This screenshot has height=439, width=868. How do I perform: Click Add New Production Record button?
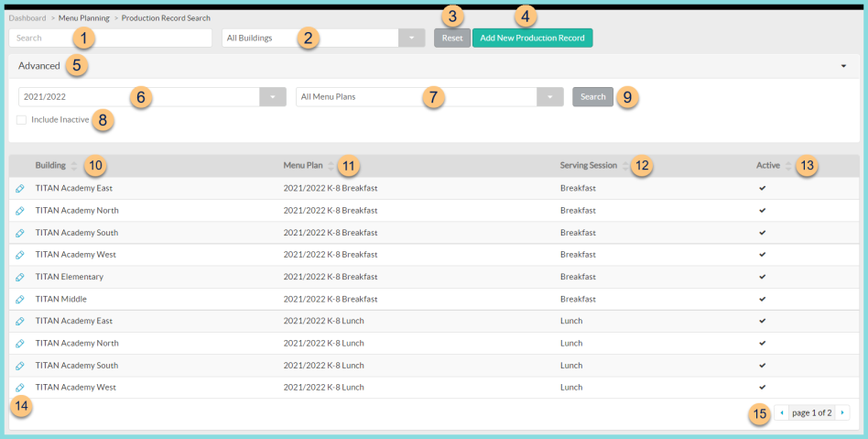(533, 38)
